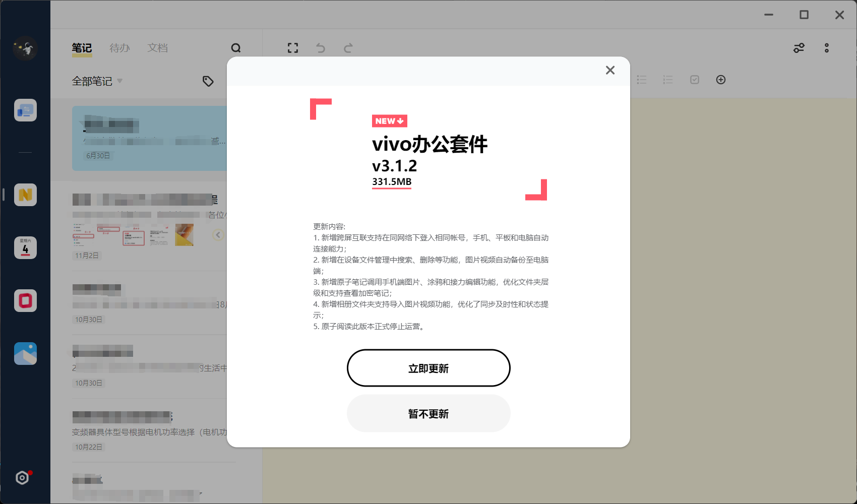Click the bulleted list toolbar icon
Image resolution: width=857 pixels, height=504 pixels.
click(x=642, y=80)
